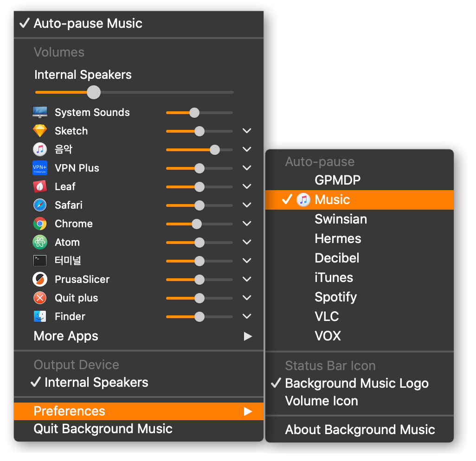
Task: Select Hermes as auto-pause player
Action: (360, 238)
